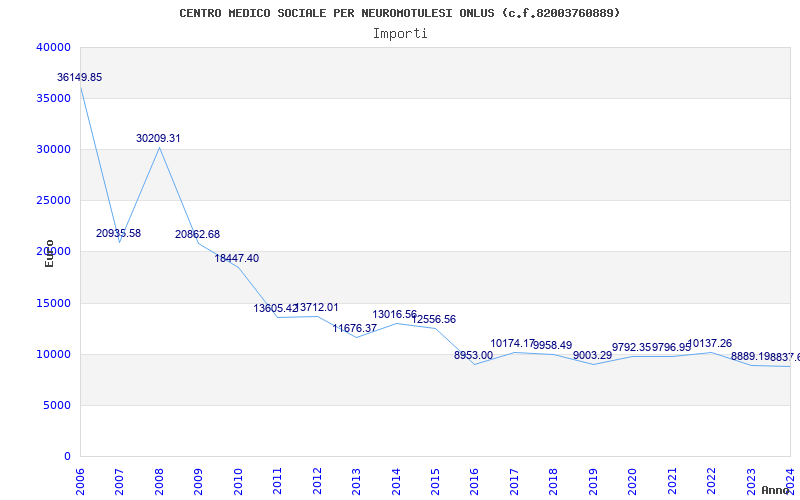Click the chart title with the organization name

pos(400,13)
